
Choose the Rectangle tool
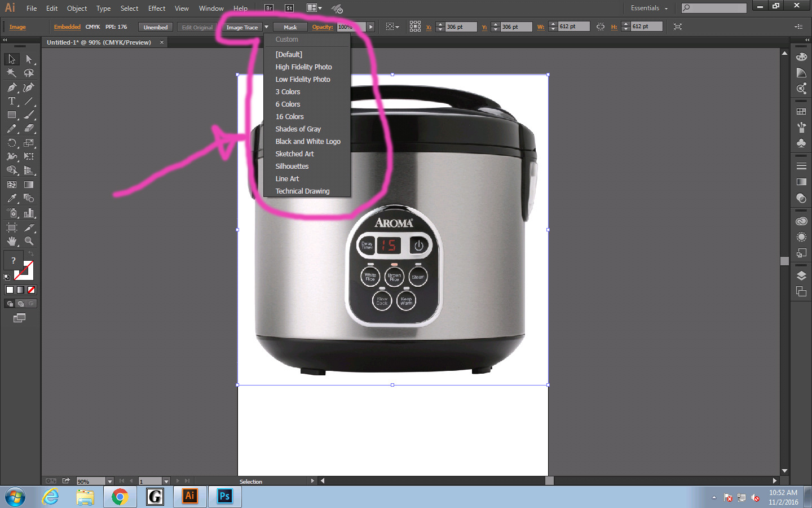[12, 115]
